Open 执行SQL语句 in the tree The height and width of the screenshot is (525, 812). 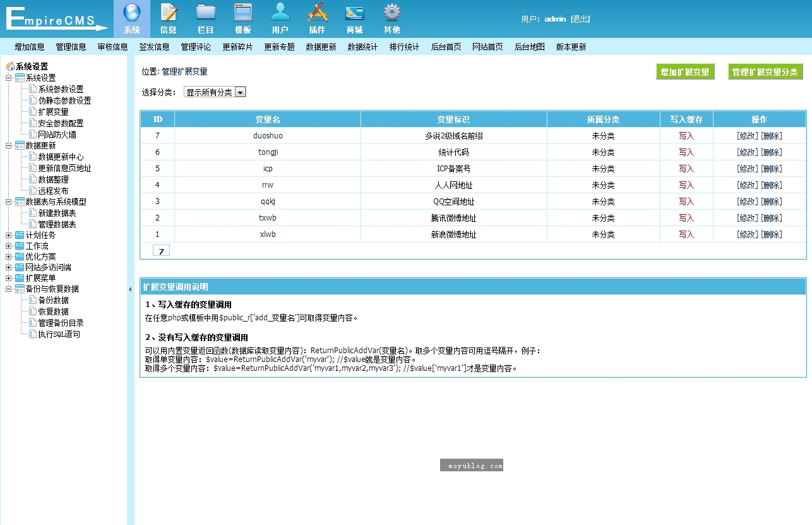click(x=59, y=334)
